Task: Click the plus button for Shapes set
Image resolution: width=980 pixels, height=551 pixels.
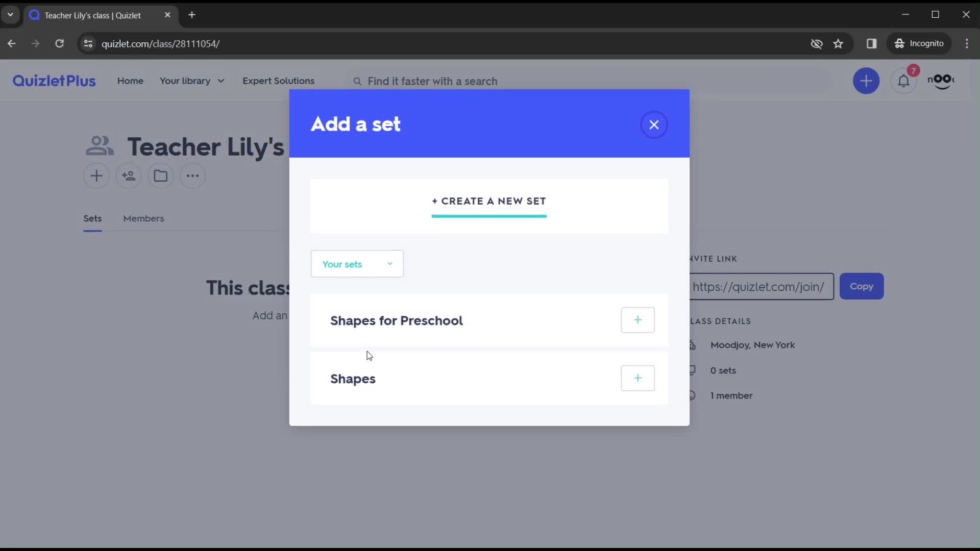Action: click(638, 378)
